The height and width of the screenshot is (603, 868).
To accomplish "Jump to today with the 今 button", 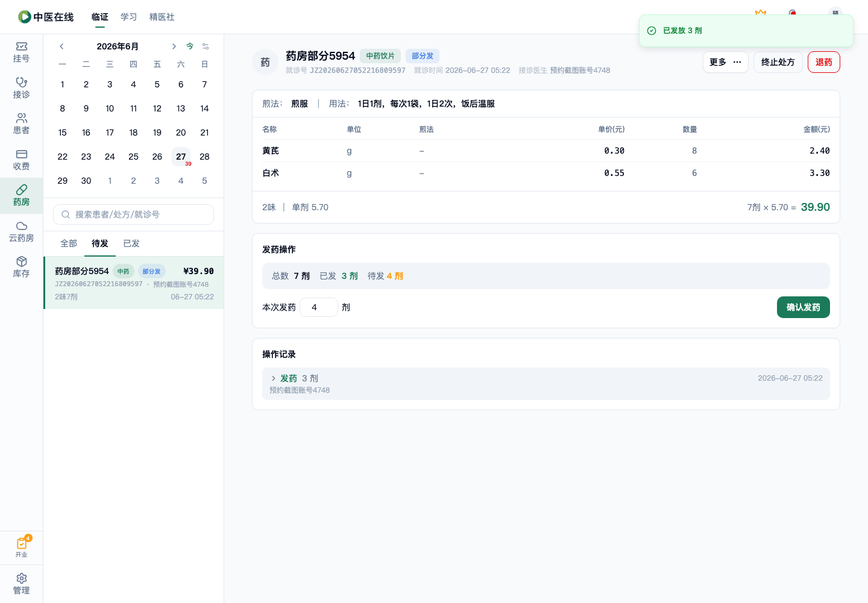I will (x=190, y=46).
